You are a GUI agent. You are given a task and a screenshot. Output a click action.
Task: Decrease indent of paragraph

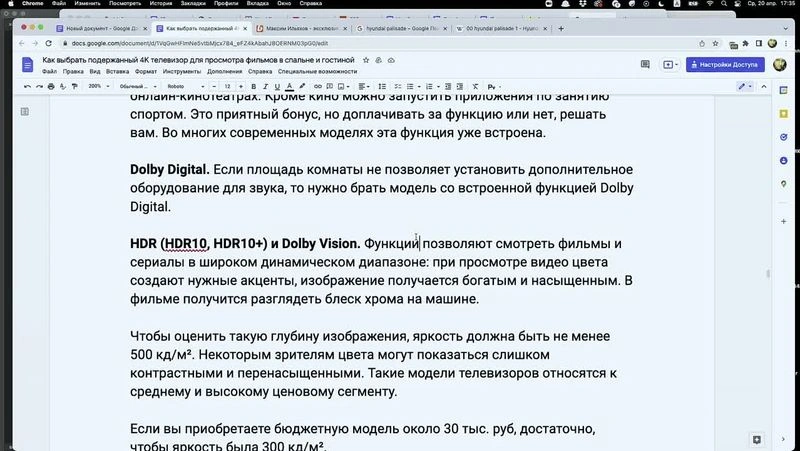coord(448,87)
